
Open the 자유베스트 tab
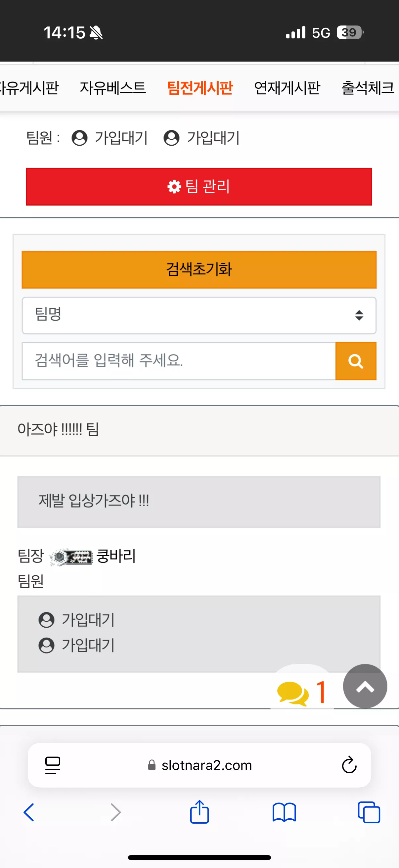point(113,88)
